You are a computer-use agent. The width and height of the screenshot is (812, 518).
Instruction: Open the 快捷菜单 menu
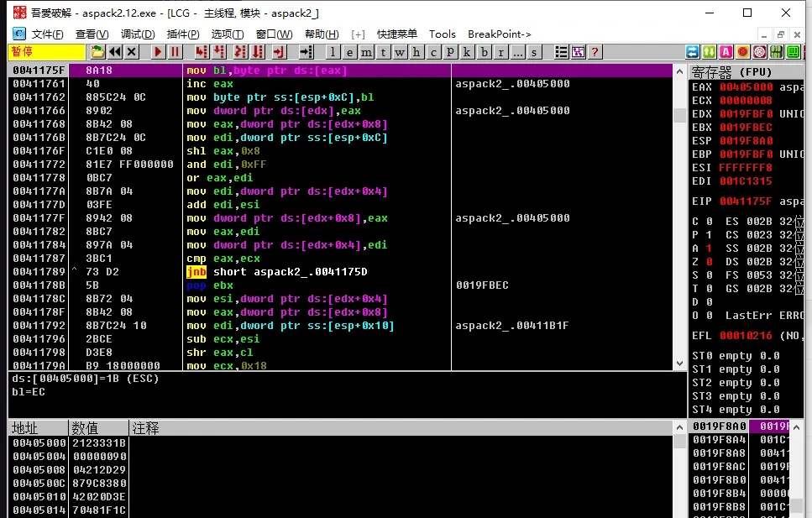[x=396, y=34]
